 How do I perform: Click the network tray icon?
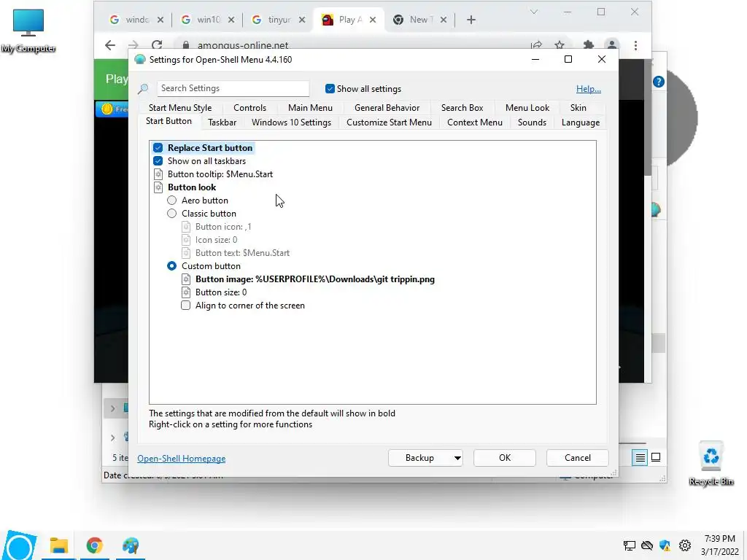(629, 545)
